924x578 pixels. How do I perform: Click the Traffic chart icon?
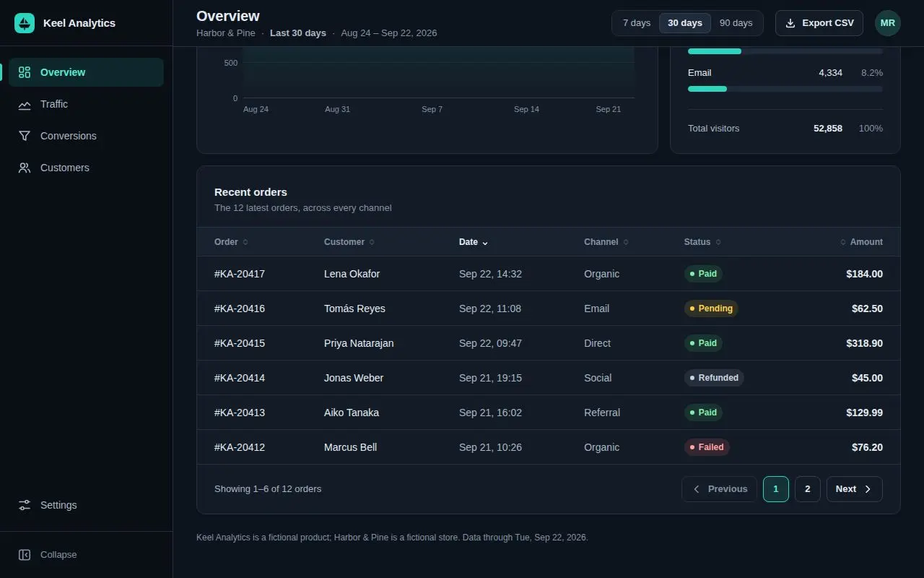[x=25, y=104]
